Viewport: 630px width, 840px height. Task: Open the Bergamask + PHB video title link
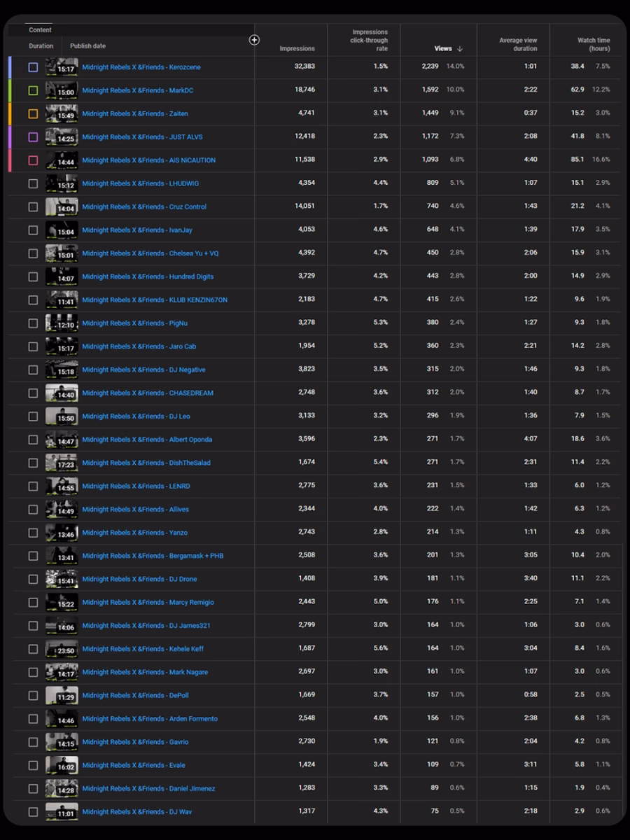[x=153, y=556]
